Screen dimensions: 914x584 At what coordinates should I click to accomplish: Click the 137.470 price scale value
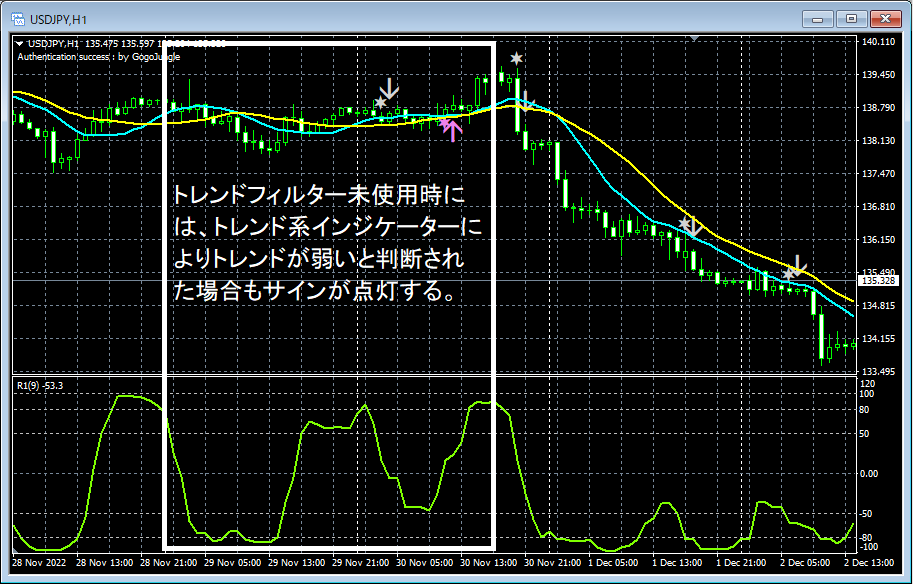[x=878, y=174]
